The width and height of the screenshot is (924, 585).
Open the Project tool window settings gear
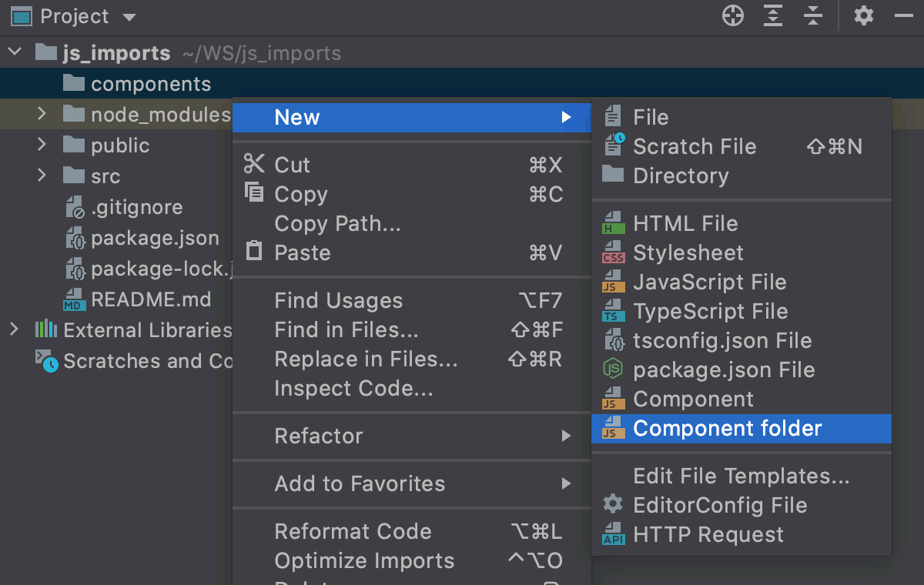[x=864, y=15]
